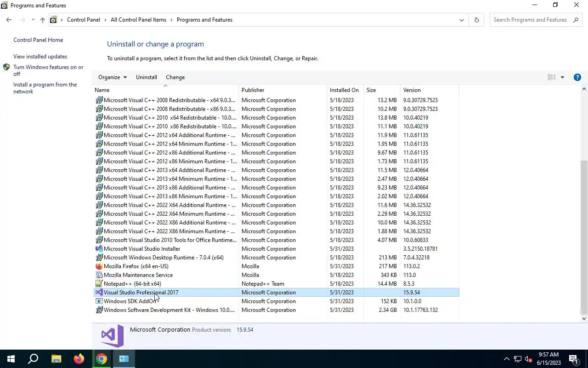
Task: Open Turn Windows features on or off
Action: point(48,70)
